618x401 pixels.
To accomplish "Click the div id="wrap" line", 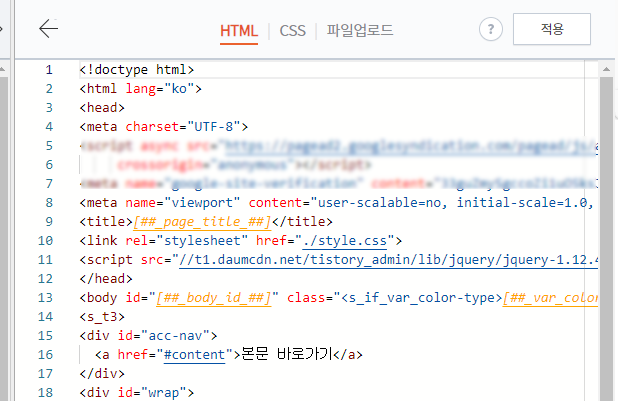I will click(x=137, y=392).
